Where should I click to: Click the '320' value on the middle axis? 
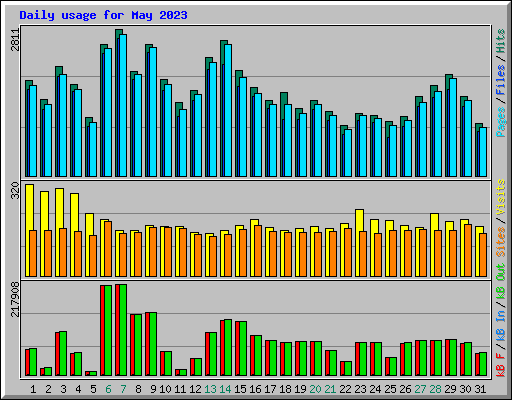pyautogui.click(x=15, y=191)
